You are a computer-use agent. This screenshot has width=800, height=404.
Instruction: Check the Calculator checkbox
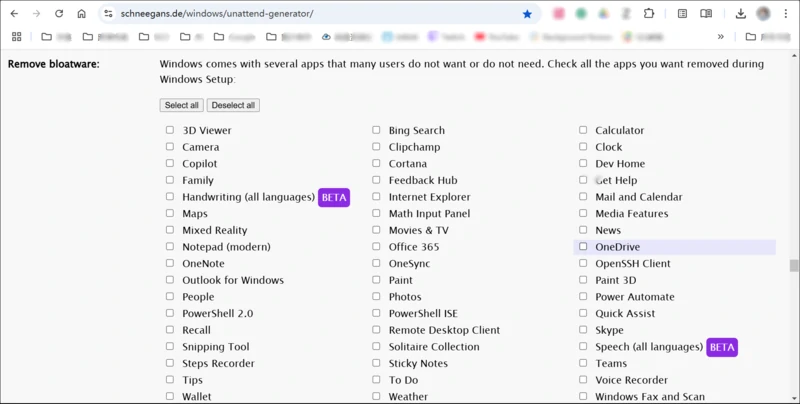[x=583, y=130]
